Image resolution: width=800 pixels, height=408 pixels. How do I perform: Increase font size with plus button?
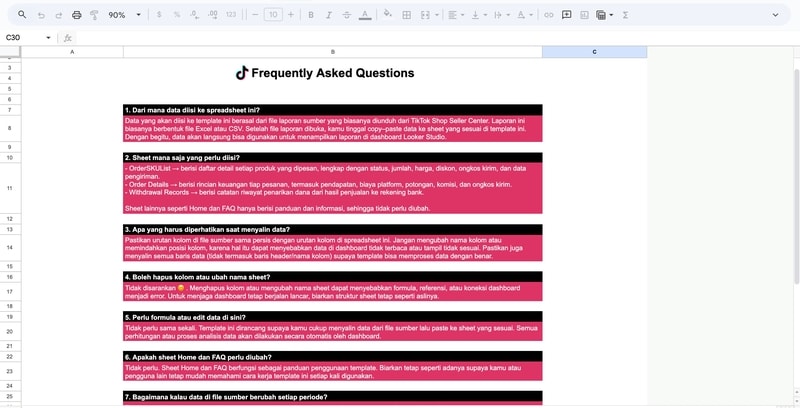291,15
